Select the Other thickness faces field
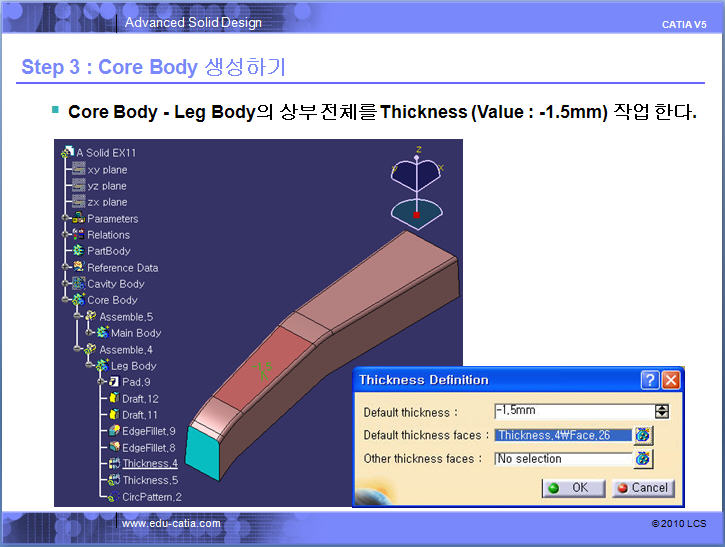This screenshot has width=725, height=547. pos(563,459)
